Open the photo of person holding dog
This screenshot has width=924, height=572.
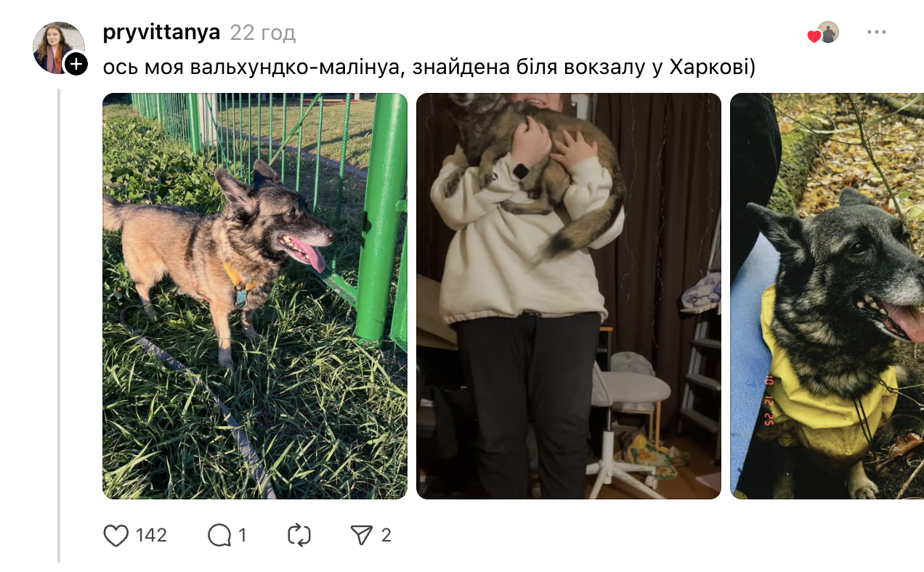coord(569,296)
